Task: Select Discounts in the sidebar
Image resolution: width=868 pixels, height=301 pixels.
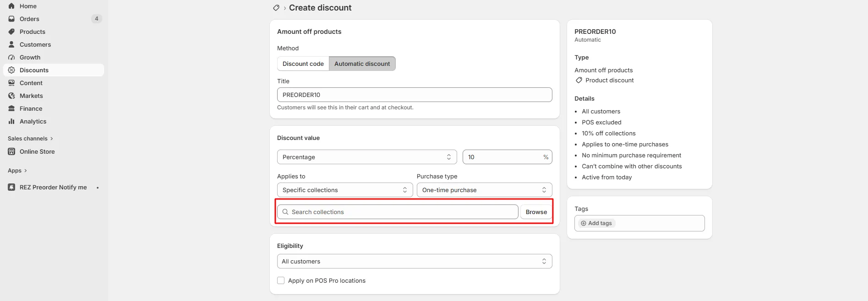Action: 54,70
